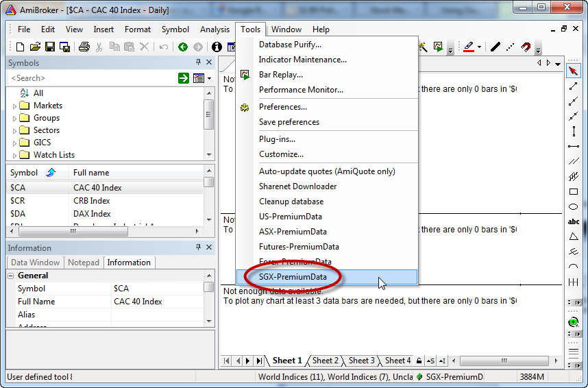Image resolution: width=588 pixels, height=388 pixels.
Task: Choose Preferences... from Tools menu
Action: (327, 107)
